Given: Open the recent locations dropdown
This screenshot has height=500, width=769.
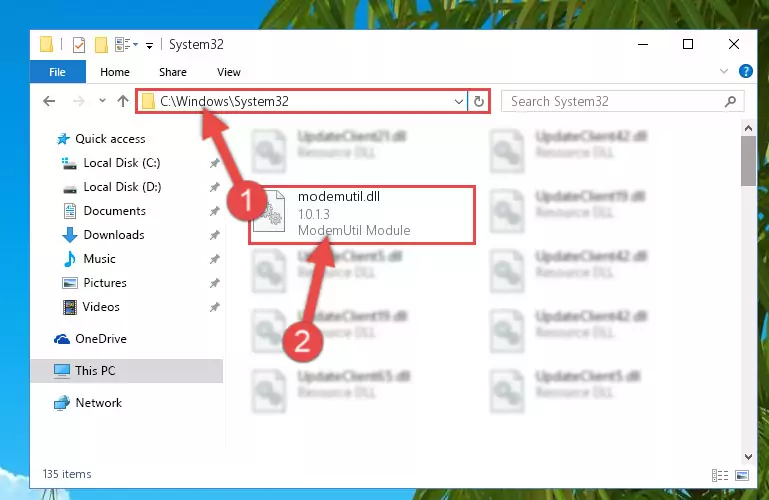Looking at the screenshot, I should click(102, 101).
